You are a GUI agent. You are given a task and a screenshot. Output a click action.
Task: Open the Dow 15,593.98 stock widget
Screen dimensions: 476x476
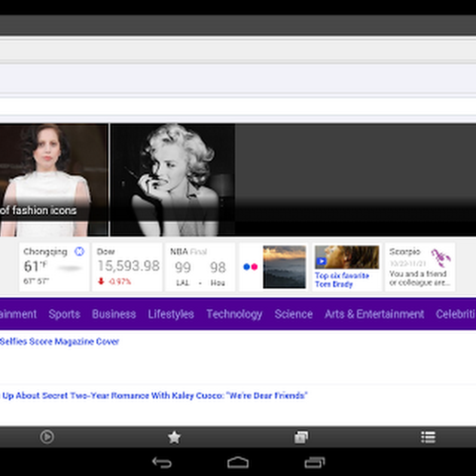click(x=127, y=267)
